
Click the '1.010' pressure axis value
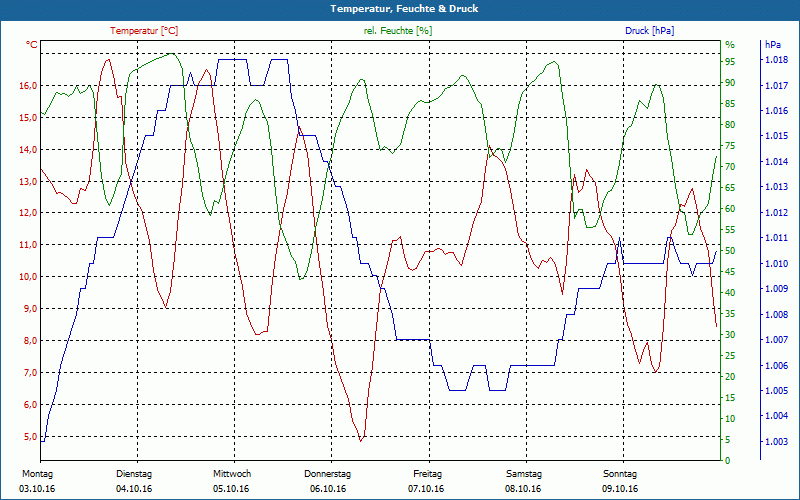775,264
